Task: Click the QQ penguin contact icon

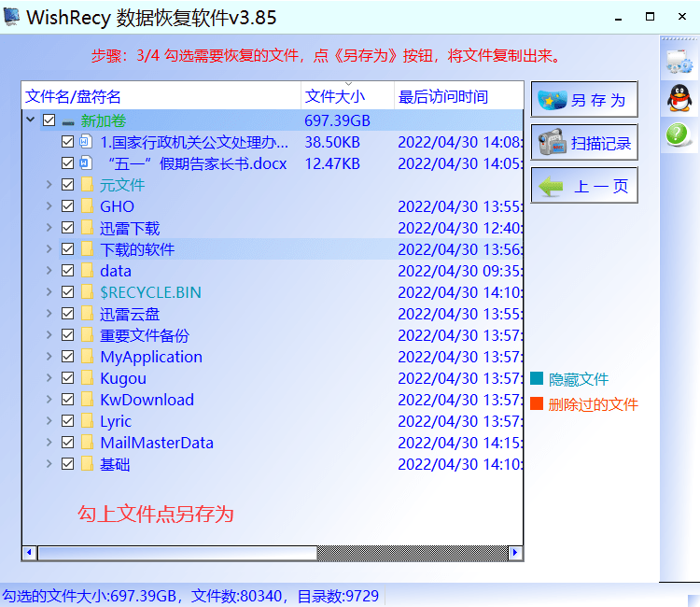Action: [x=679, y=97]
